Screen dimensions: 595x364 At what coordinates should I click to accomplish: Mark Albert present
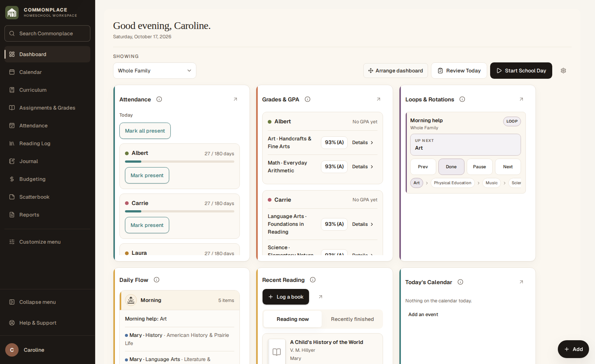pyautogui.click(x=147, y=175)
